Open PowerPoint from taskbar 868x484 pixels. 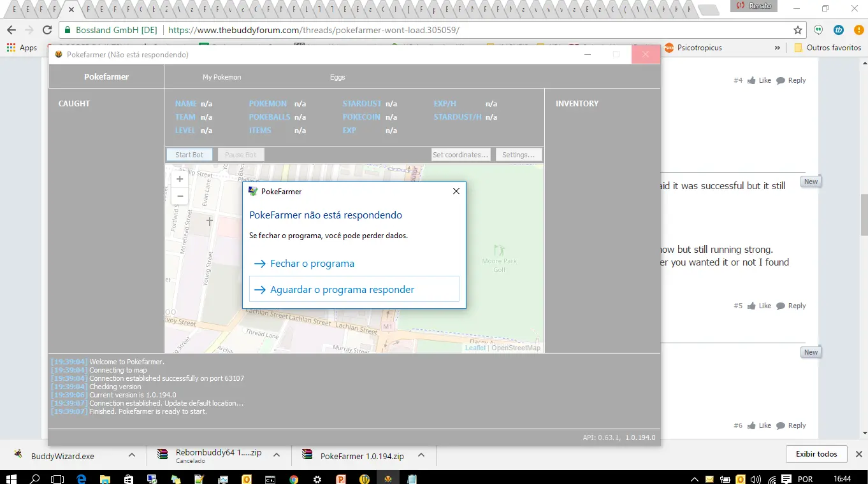pyautogui.click(x=341, y=478)
